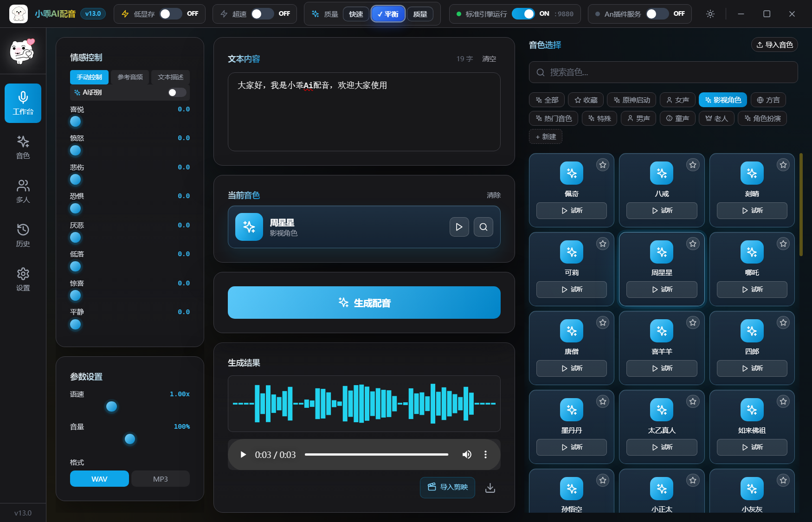Open the three-dot menu in audio player
Screen dimensions: 812x522
click(x=486, y=455)
